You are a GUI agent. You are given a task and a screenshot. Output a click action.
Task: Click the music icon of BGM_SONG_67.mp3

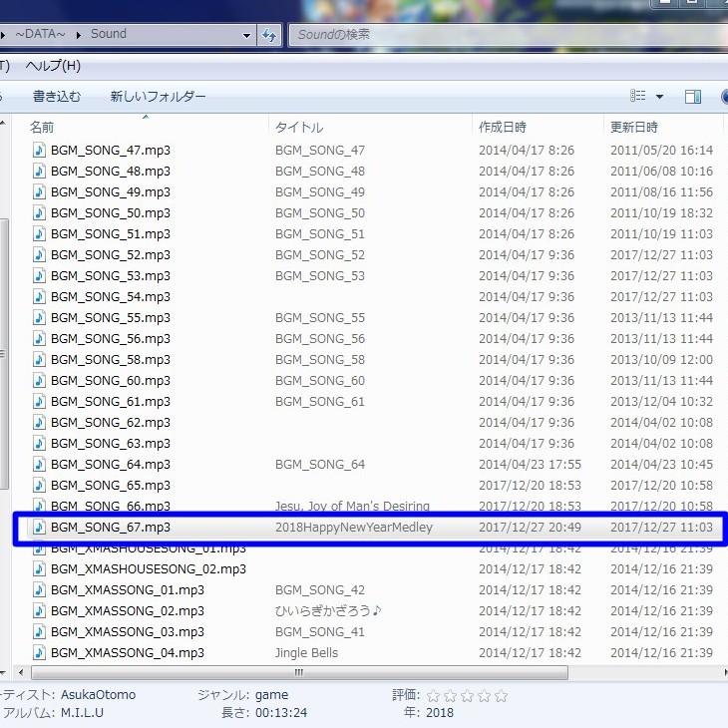click(x=39, y=528)
